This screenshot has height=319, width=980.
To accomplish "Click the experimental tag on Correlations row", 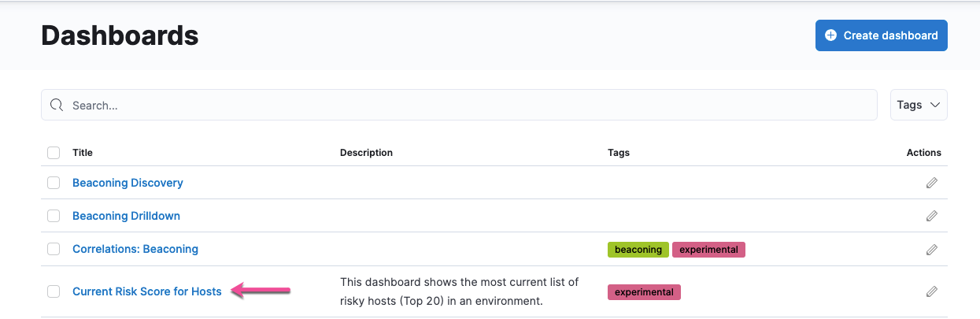I will (x=708, y=250).
